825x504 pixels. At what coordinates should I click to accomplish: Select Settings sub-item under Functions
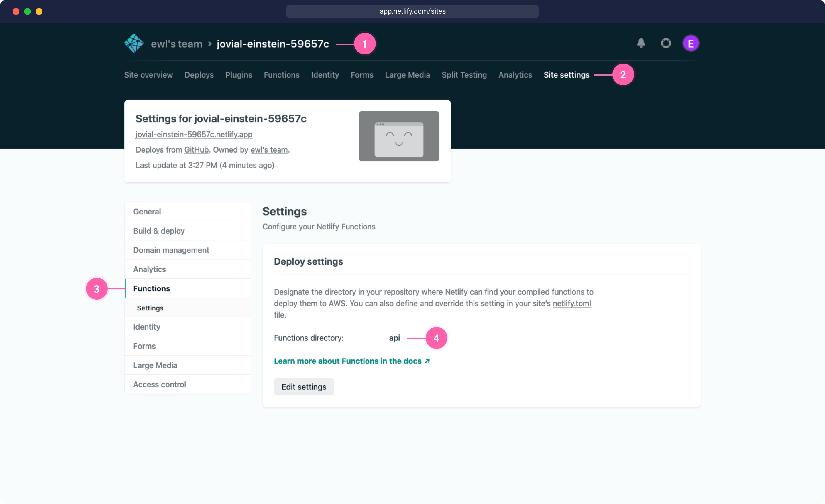coord(188,308)
